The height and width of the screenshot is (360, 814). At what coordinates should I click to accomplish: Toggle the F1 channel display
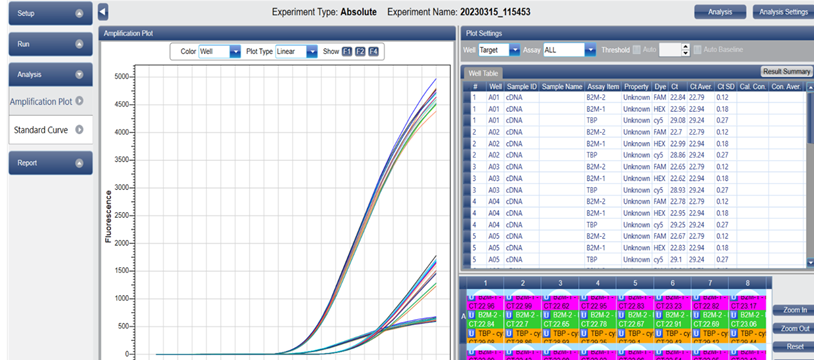(347, 52)
